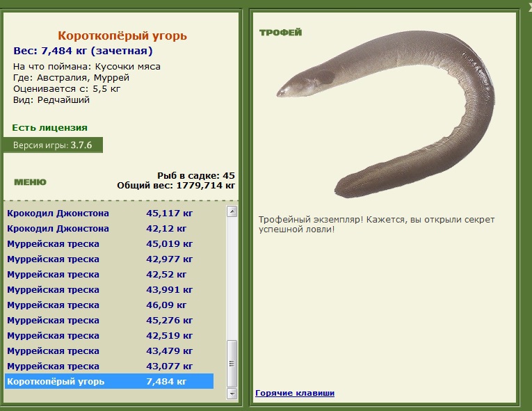
Task: Click the Рыб в садке: 45 text
Action: coord(196,176)
